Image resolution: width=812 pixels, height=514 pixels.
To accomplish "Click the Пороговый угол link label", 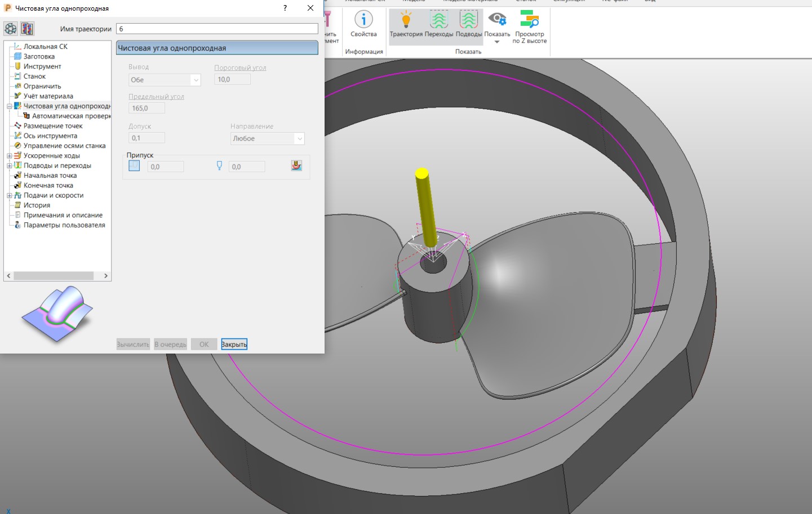I will point(240,68).
